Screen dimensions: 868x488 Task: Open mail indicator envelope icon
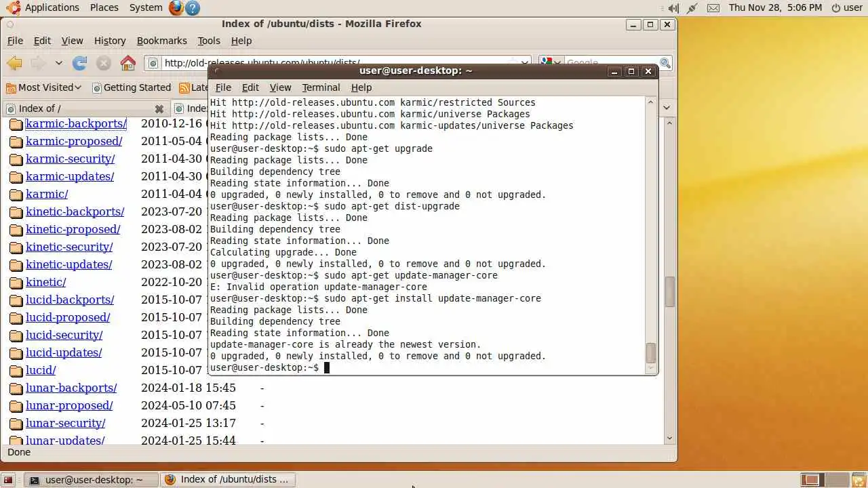(x=713, y=8)
